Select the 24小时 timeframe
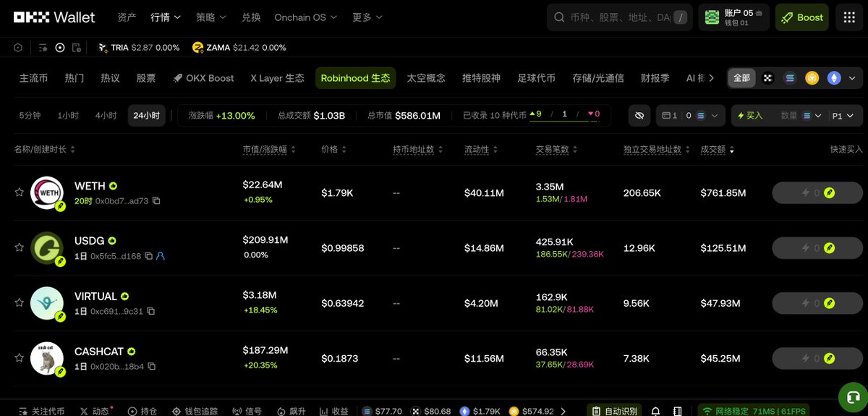The height and width of the screenshot is (416, 868). tap(147, 116)
